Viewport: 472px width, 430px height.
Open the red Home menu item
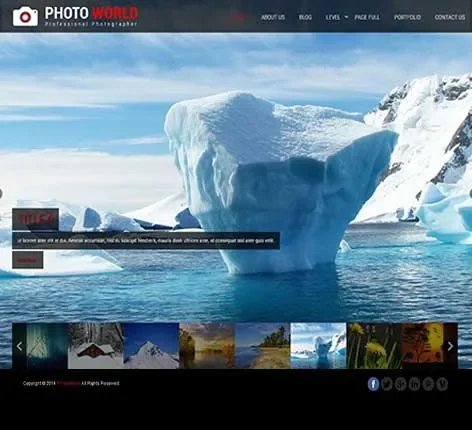coord(240,17)
